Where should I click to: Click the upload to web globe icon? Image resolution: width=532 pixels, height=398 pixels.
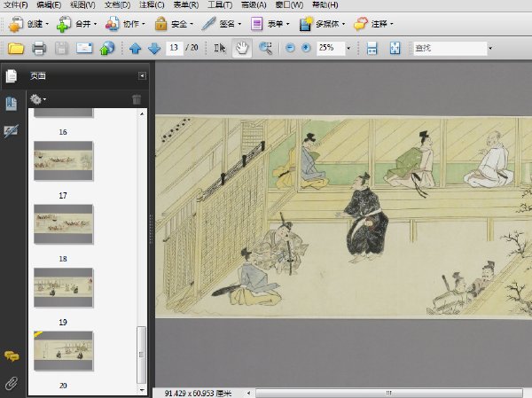pyautogui.click(x=107, y=48)
